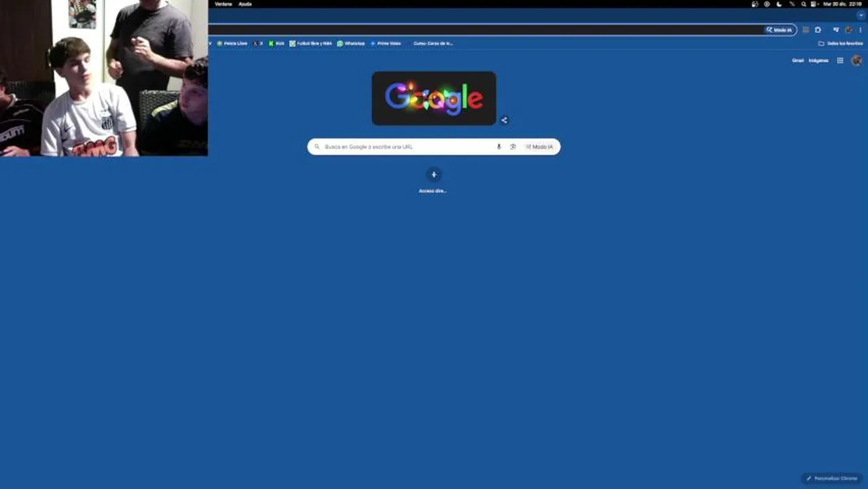The image size is (868, 489).
Task: Click the Google holiday lights doodle
Action: 434,98
